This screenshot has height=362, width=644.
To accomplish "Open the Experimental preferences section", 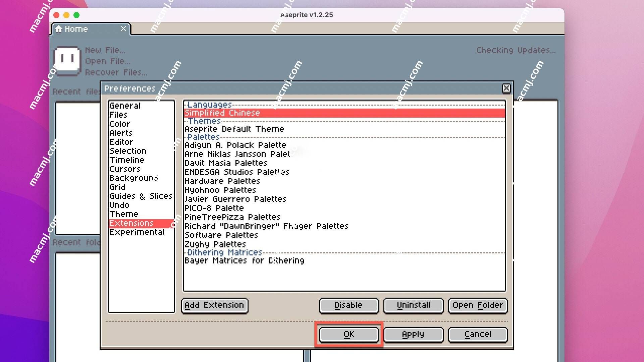I will coord(141,232).
